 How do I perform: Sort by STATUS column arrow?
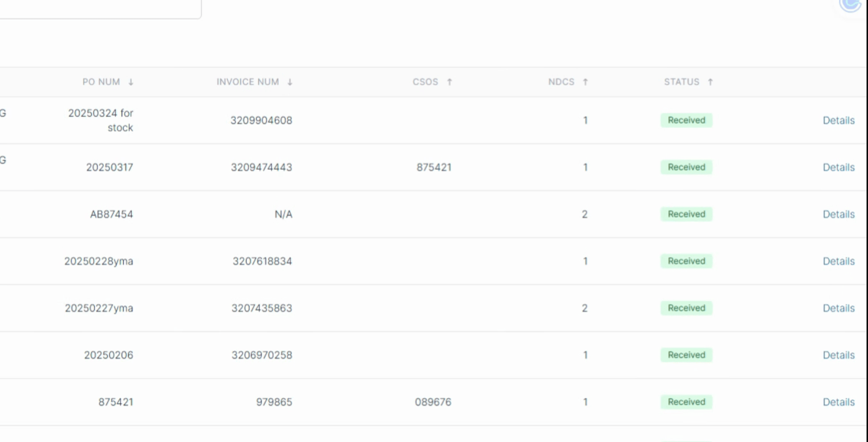tap(710, 82)
